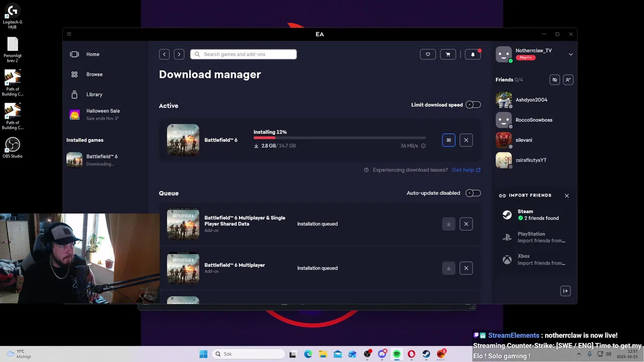The width and height of the screenshot is (644, 362).
Task: Remove Battlefield 6 Multiplayer from queue
Action: [466, 268]
